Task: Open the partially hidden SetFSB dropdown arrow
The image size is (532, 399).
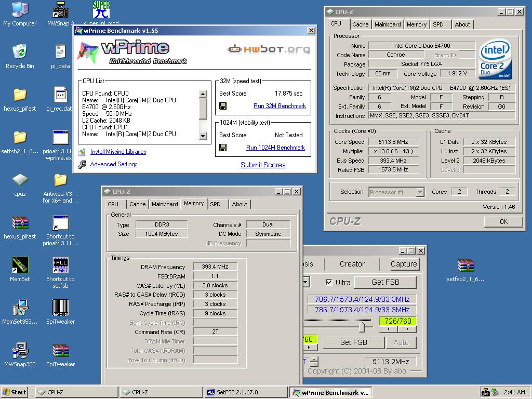Action: 305,282
